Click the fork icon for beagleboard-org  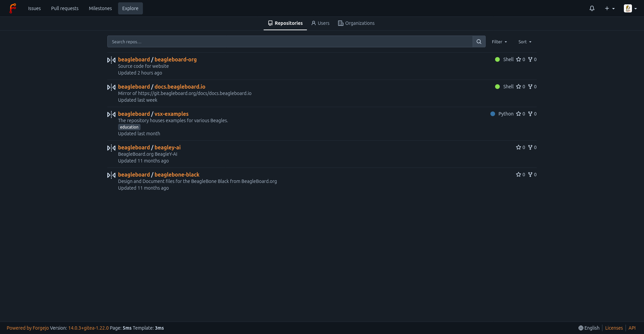tap(530, 59)
